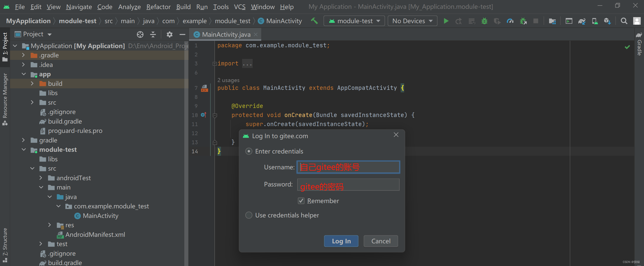Click the Log In button

(x=341, y=241)
